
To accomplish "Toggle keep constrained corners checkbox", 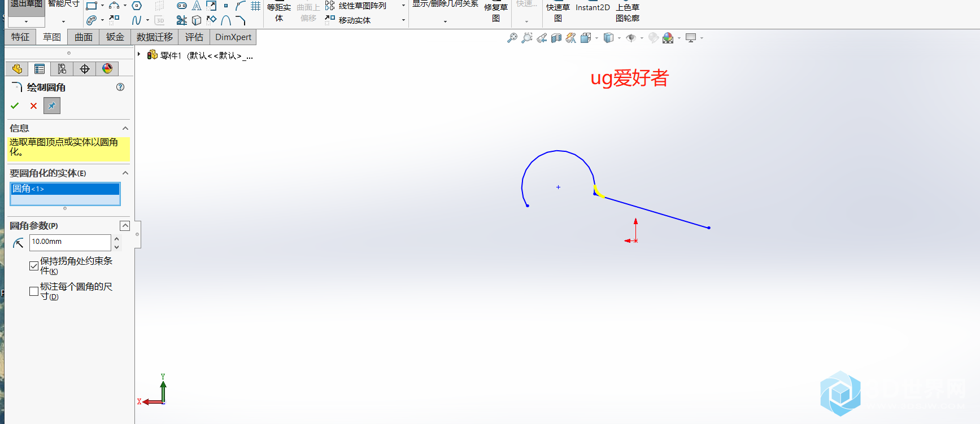I will click(34, 266).
